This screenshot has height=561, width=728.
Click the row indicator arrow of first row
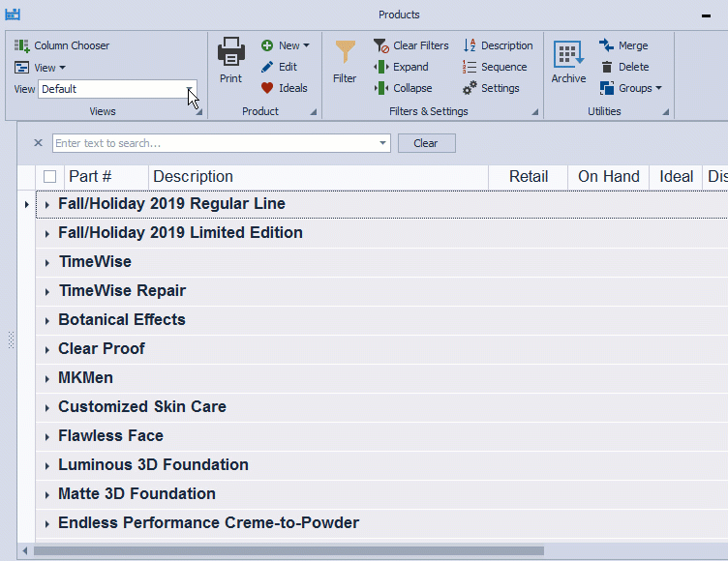coord(26,204)
